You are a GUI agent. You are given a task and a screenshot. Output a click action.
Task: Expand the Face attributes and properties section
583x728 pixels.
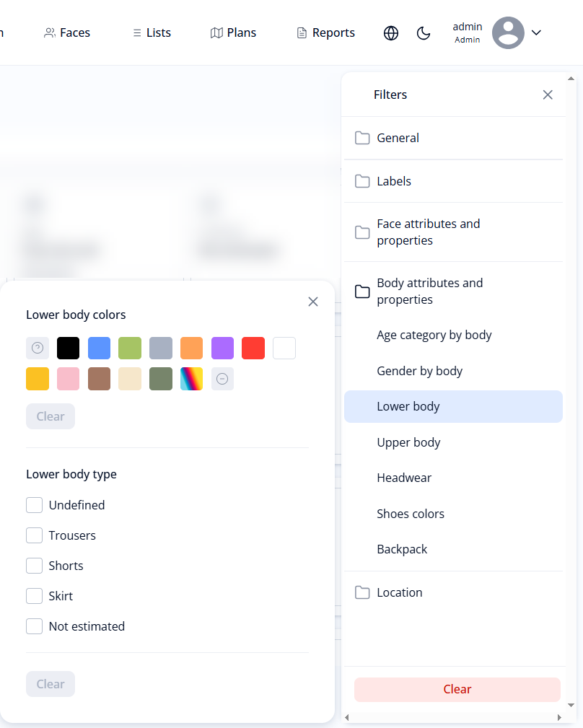(x=429, y=232)
